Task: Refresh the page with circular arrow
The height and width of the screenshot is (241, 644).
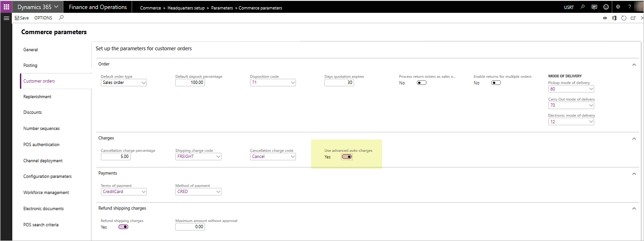Action: pos(624,18)
